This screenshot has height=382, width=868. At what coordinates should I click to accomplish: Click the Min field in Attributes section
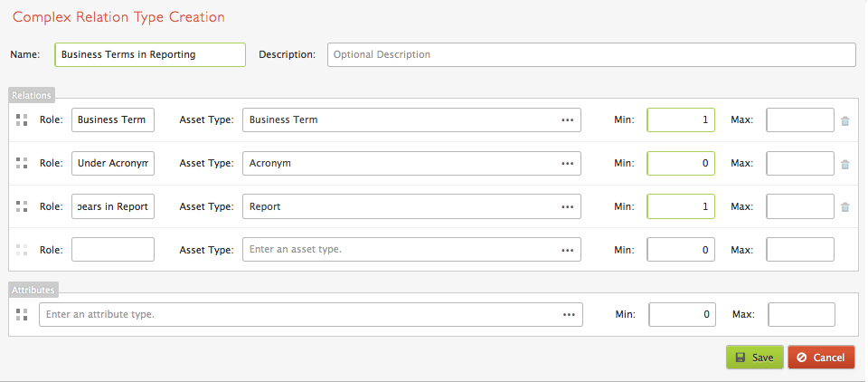point(682,314)
